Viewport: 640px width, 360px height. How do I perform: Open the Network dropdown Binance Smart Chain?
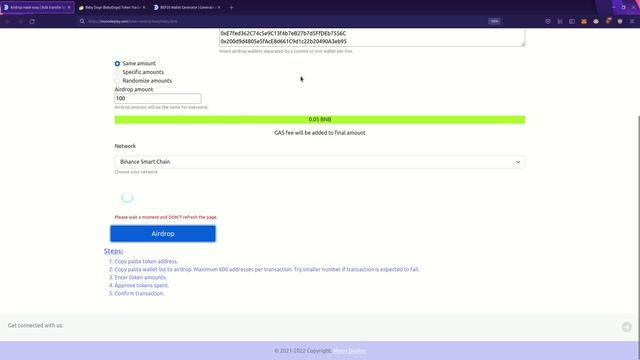(x=320, y=162)
